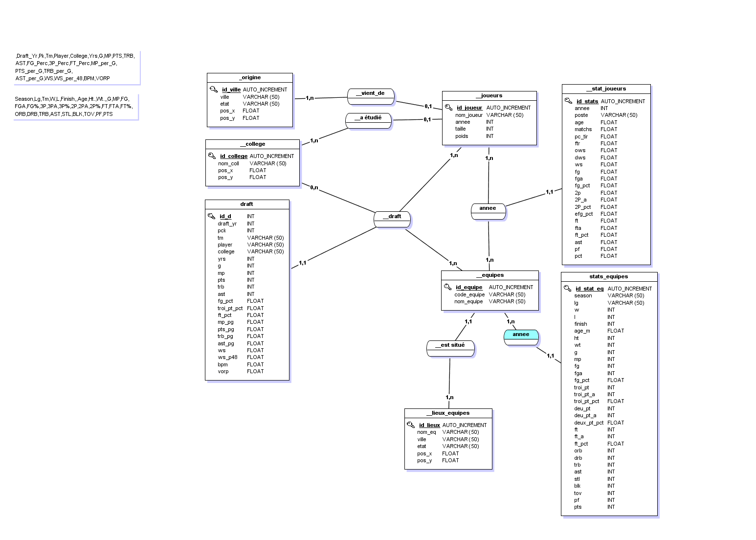Screen dimensions: 756x540
Task: Click the nom_coll attribute in __college
Action: (229, 163)
